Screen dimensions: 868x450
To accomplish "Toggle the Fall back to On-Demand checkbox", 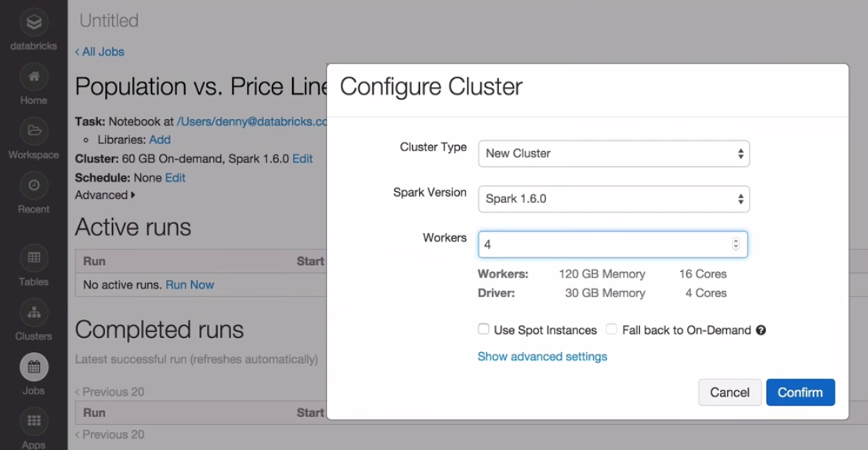I will [612, 329].
